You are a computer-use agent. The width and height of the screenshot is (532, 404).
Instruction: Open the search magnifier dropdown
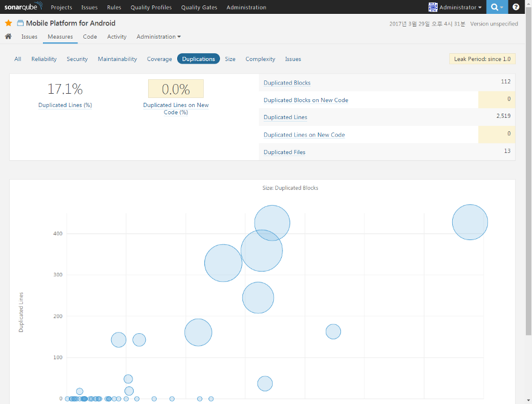click(497, 7)
